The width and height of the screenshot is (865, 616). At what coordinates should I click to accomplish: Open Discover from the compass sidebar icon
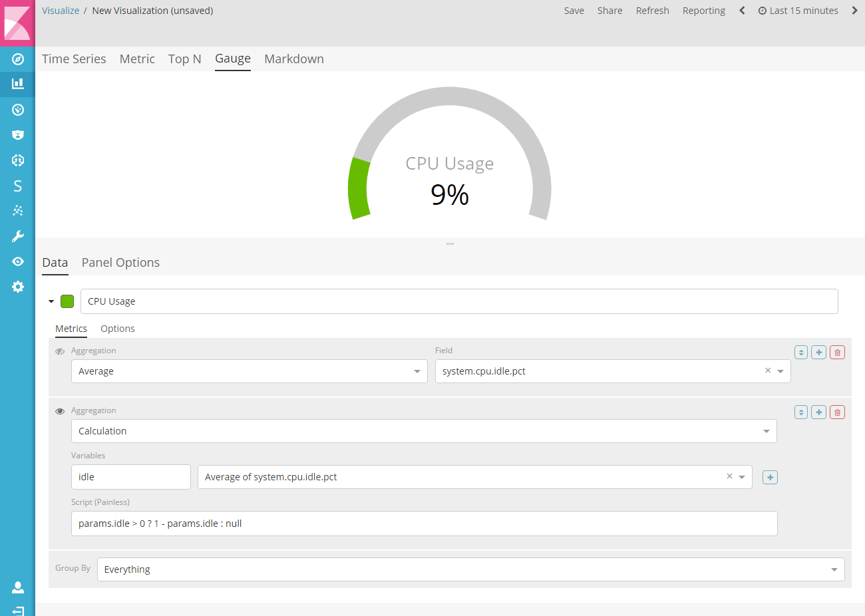18,59
